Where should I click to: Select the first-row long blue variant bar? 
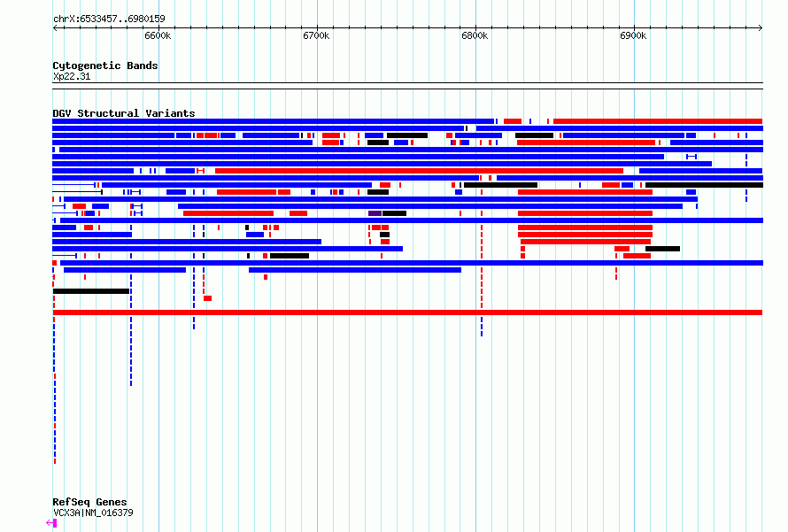click(274, 121)
